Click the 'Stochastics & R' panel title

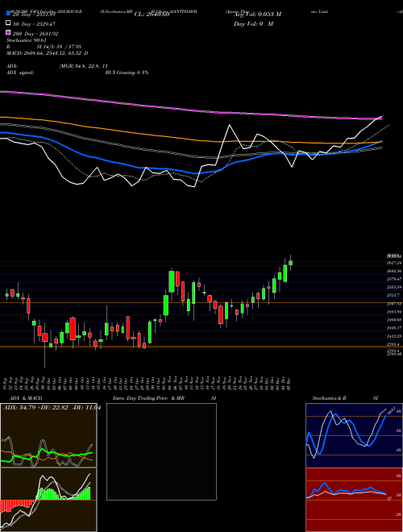(x=329, y=398)
